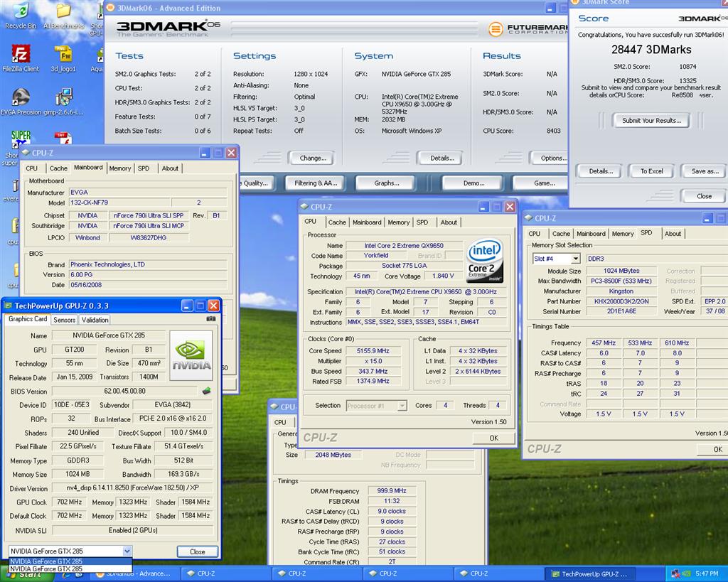Open Mainboard tab in the processor CPU-Z window
The width and height of the screenshot is (728, 582).
click(x=367, y=222)
